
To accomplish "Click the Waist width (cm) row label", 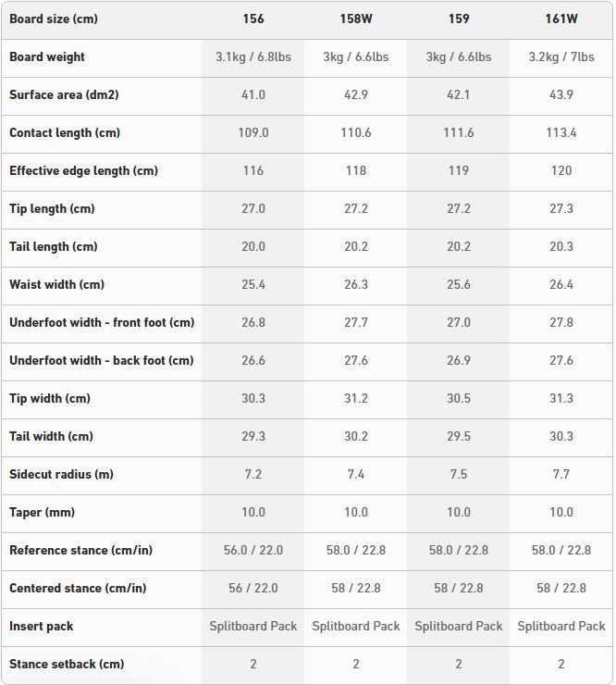I will point(56,284).
